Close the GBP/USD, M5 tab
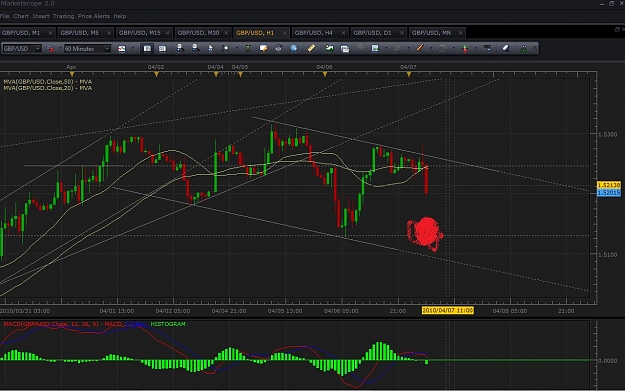The height and width of the screenshot is (391, 625). click(x=108, y=33)
